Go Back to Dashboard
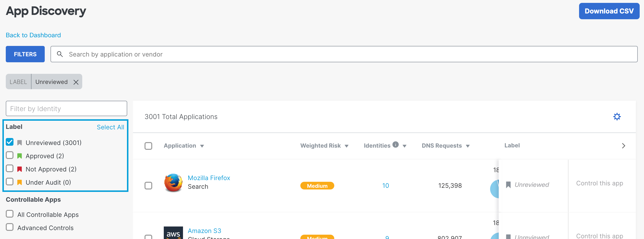The width and height of the screenshot is (644, 239). 33,35
